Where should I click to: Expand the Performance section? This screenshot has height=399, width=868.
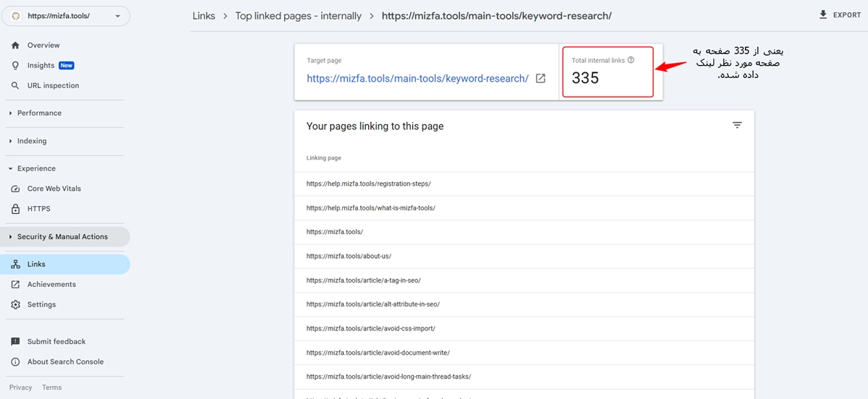[38, 113]
